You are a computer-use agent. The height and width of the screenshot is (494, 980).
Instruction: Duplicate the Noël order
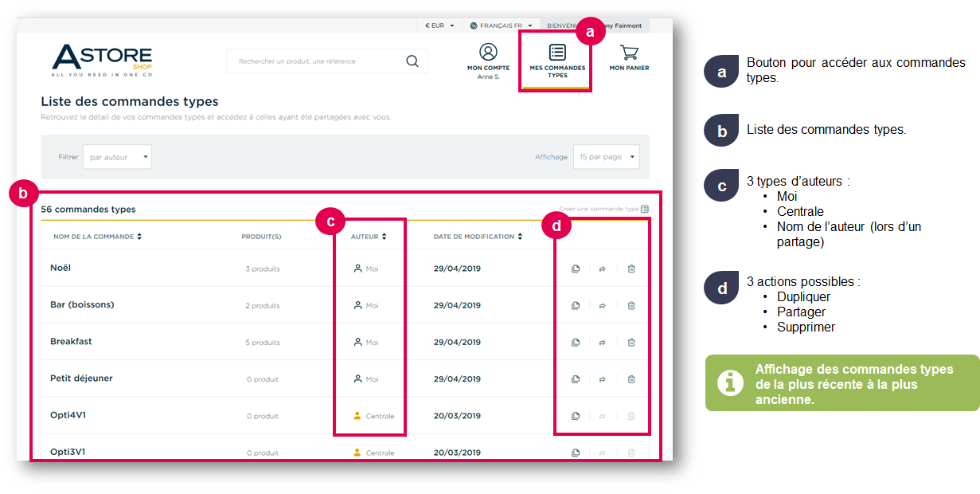pyautogui.click(x=576, y=269)
